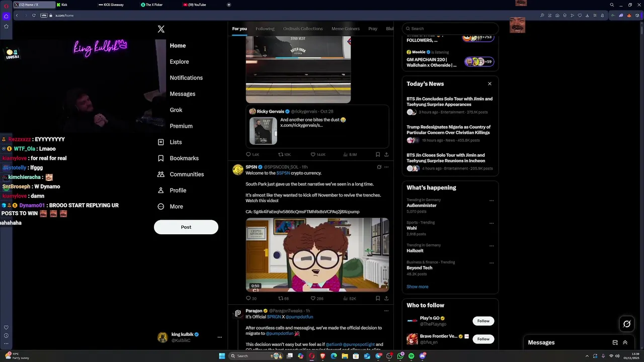Screen dimensions: 644x362
Task: Click the X logo in sidebar
Action: (x=161, y=29)
